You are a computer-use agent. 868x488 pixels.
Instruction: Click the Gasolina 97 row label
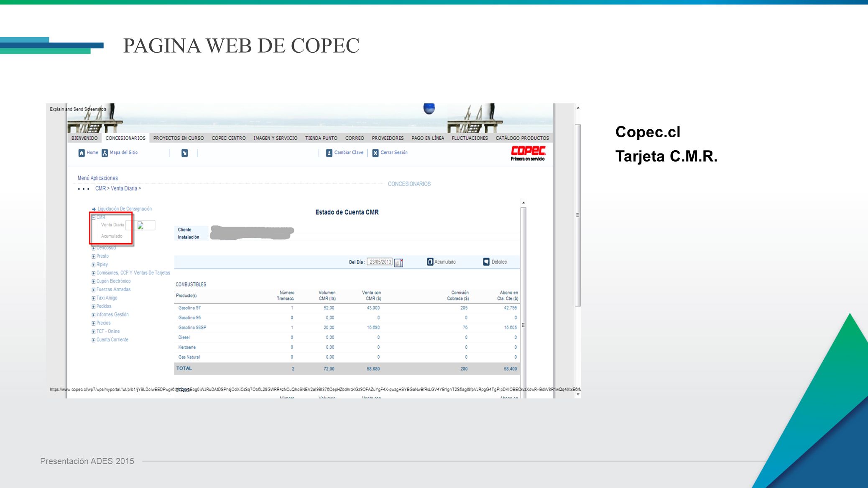pyautogui.click(x=189, y=308)
